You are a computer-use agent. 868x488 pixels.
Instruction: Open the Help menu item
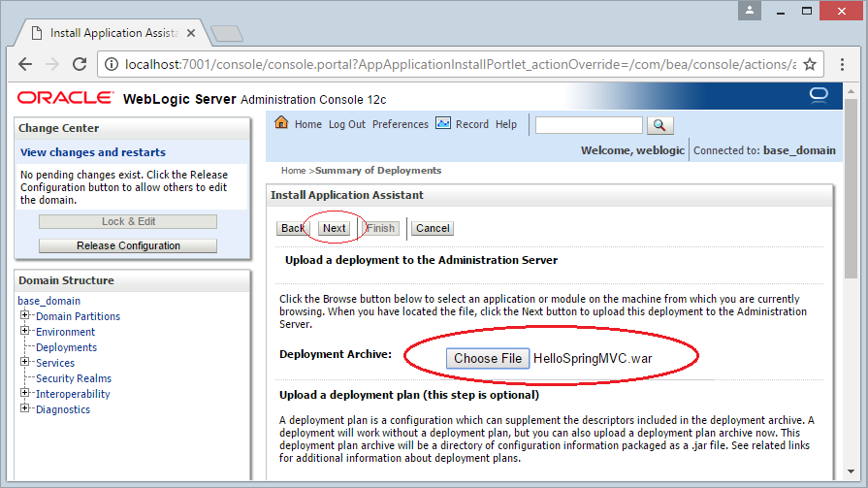[506, 124]
